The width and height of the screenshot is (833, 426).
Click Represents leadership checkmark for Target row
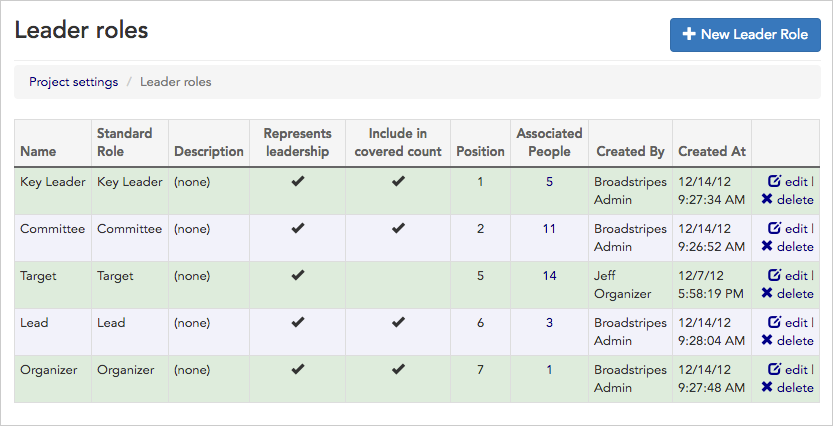tap(296, 276)
